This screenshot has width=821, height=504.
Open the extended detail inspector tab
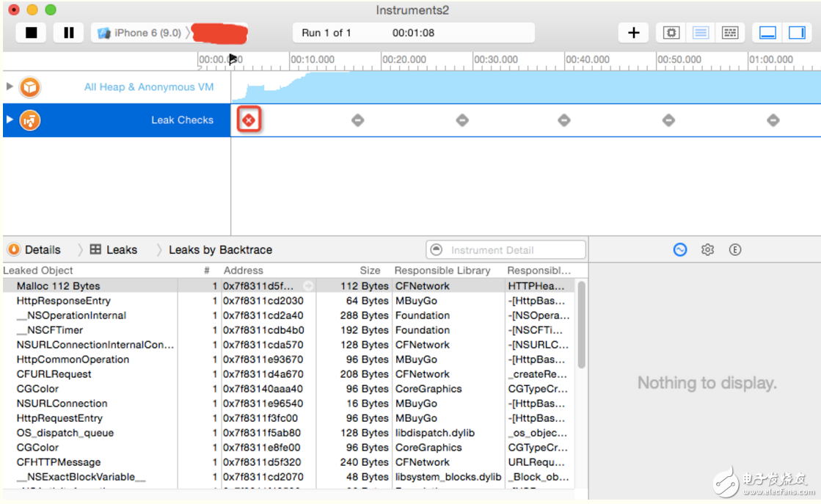point(734,250)
